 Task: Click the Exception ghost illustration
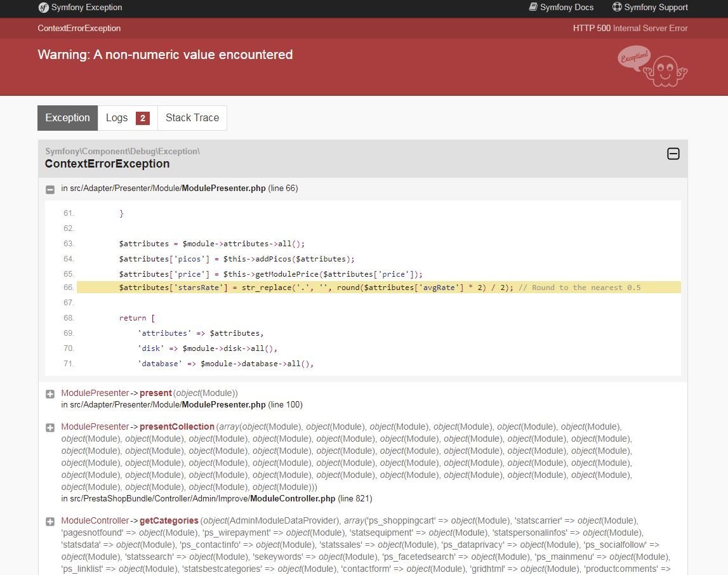[x=652, y=67]
